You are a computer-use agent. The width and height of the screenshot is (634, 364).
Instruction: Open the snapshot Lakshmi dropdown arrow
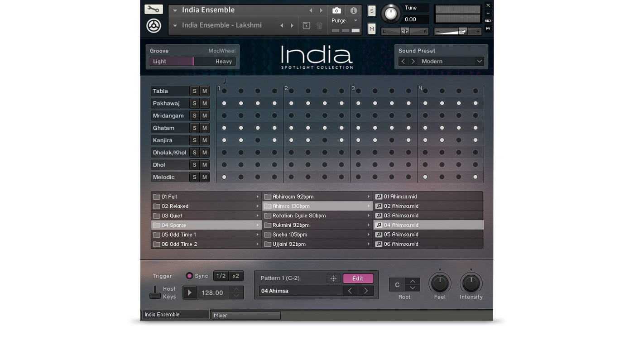[175, 26]
